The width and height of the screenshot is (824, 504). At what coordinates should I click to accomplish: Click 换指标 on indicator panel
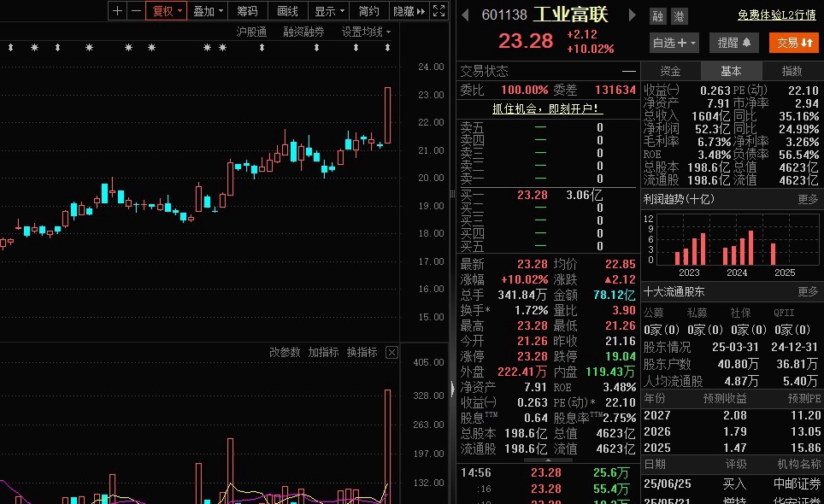point(362,352)
